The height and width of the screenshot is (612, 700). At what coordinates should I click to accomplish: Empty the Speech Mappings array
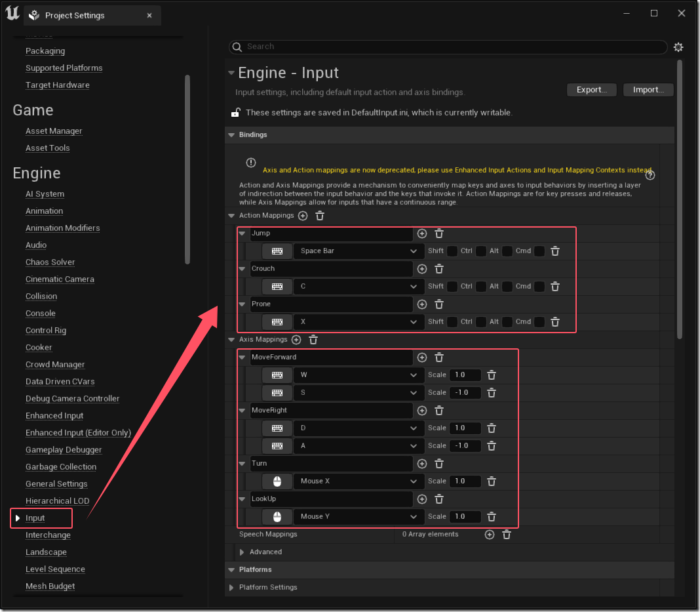point(506,535)
